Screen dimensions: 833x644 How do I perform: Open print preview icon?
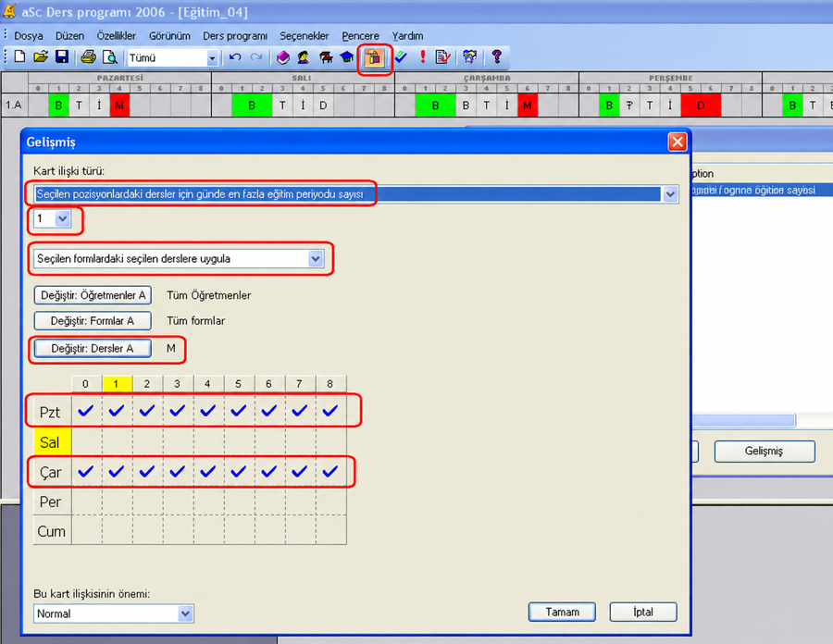(110, 56)
